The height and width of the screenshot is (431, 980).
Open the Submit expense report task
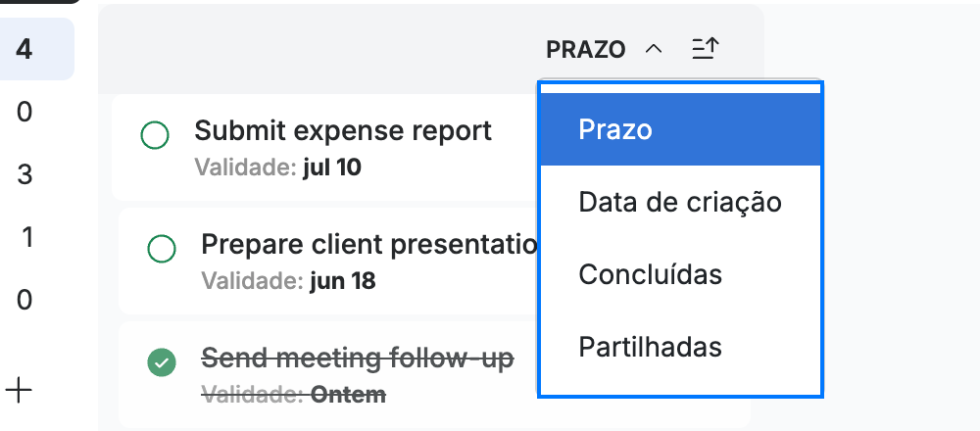point(343,130)
